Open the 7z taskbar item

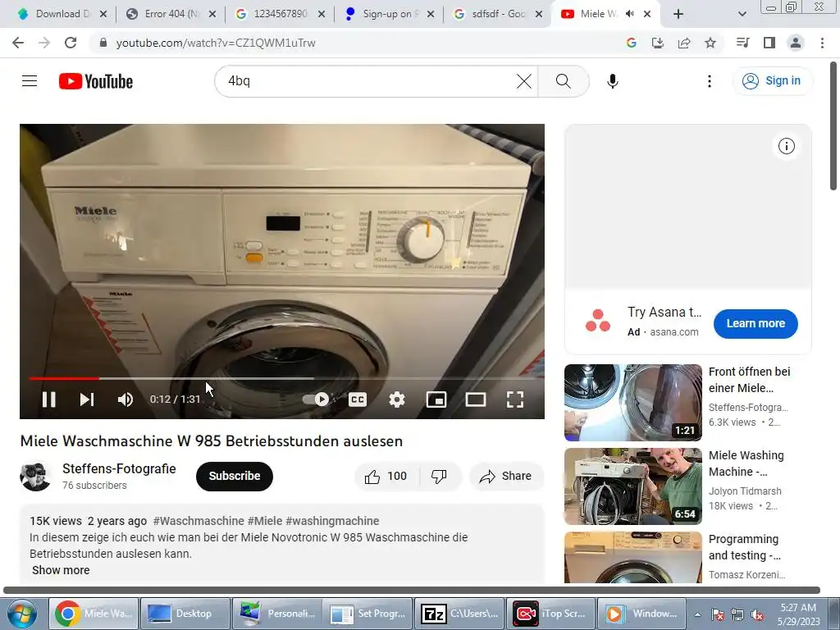(459, 614)
